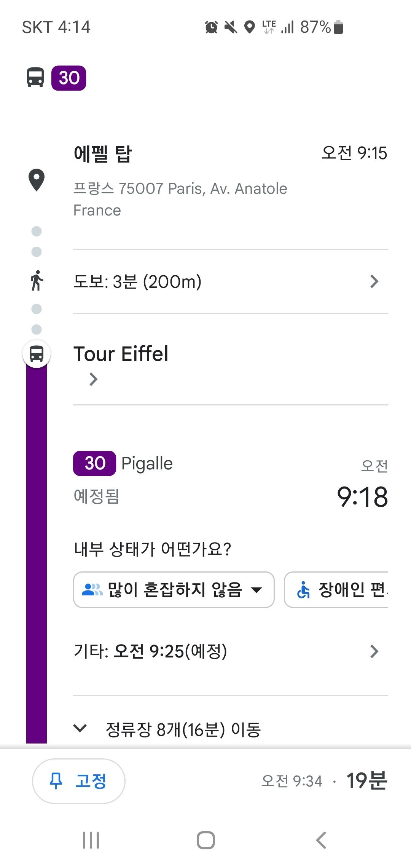This screenshot has width=411, height=868.
Task: Tap the wheelchair accessibility icon
Action: click(303, 590)
